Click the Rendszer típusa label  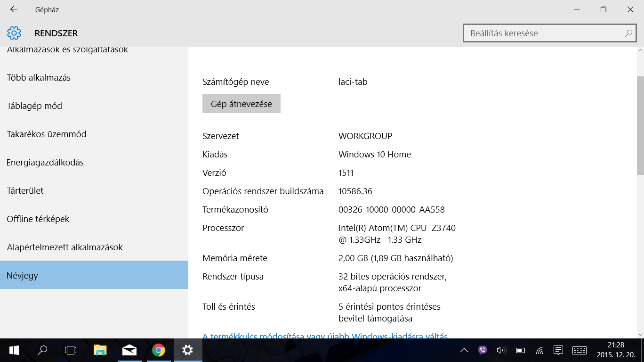point(233,277)
